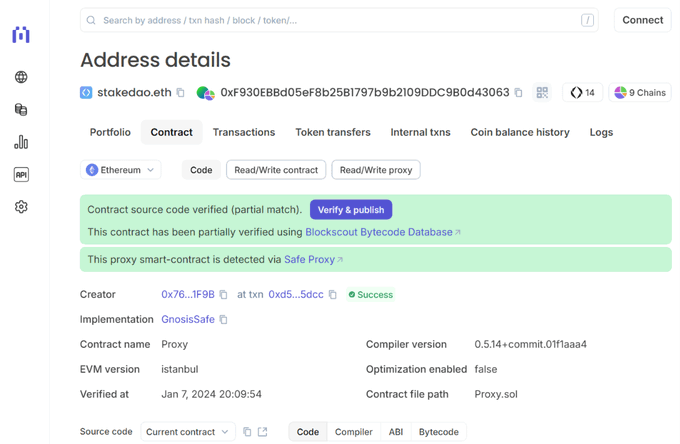This screenshot has width=680, height=444.
Task: Select the Code source view tab
Action: tap(308, 432)
